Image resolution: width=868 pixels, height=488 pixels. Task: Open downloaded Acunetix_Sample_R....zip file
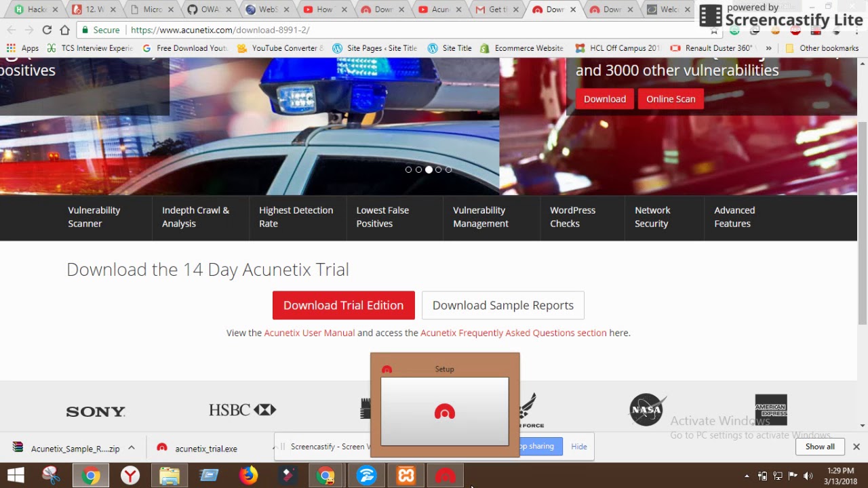66,449
